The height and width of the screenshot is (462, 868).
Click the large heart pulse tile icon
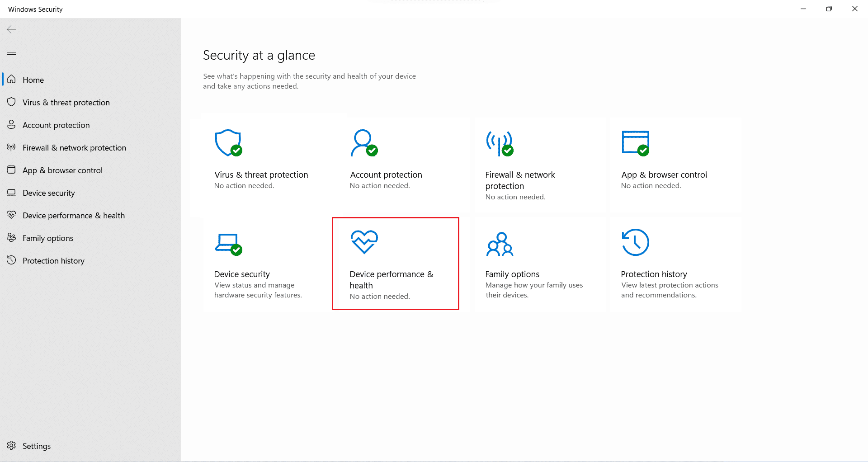coord(364,242)
